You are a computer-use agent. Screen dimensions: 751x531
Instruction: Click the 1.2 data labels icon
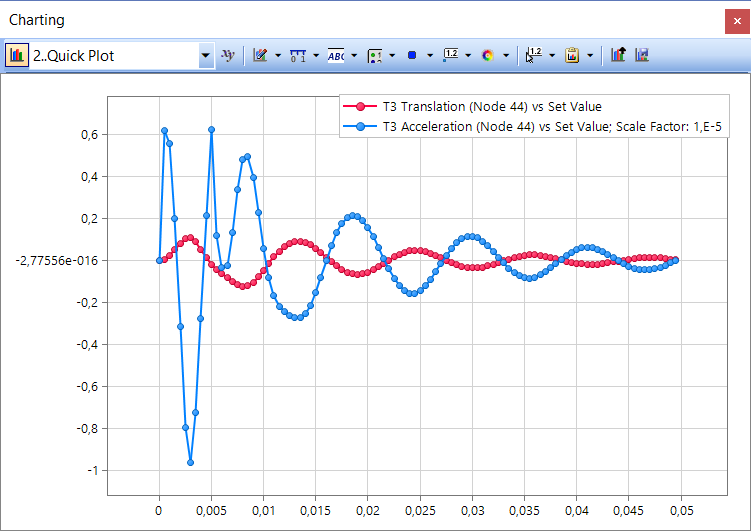(x=450, y=56)
